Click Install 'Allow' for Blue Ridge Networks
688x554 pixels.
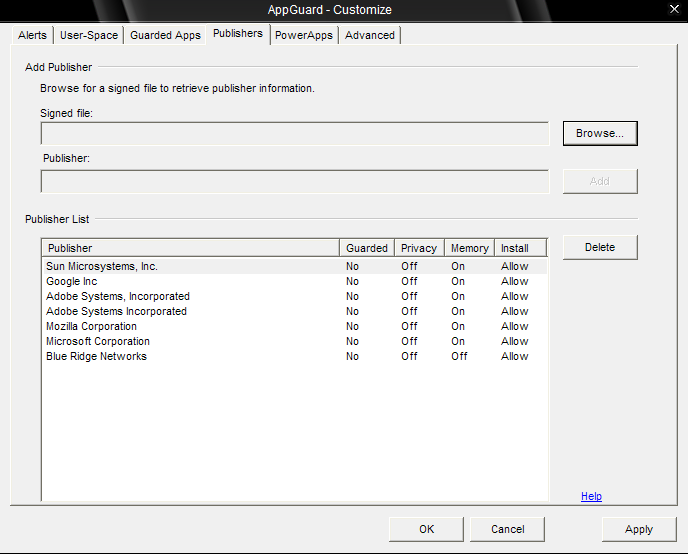[x=515, y=356]
